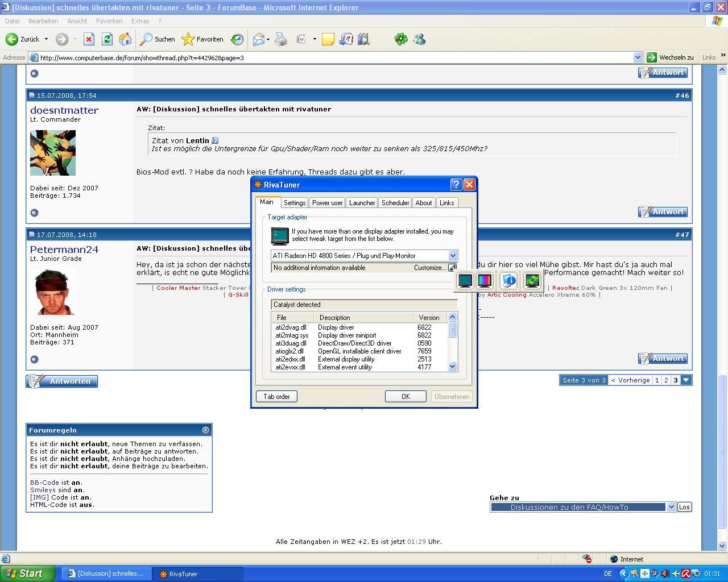Switch to the Launcher tab

click(x=362, y=203)
